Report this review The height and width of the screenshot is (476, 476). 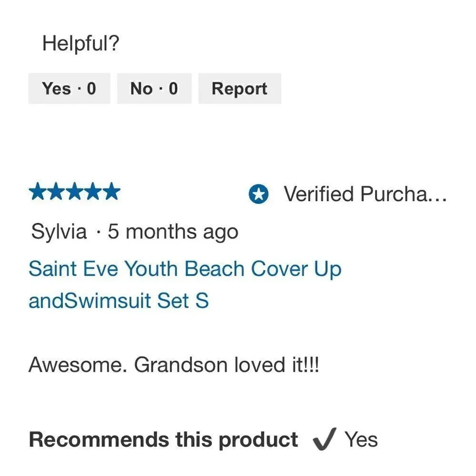coord(239,89)
